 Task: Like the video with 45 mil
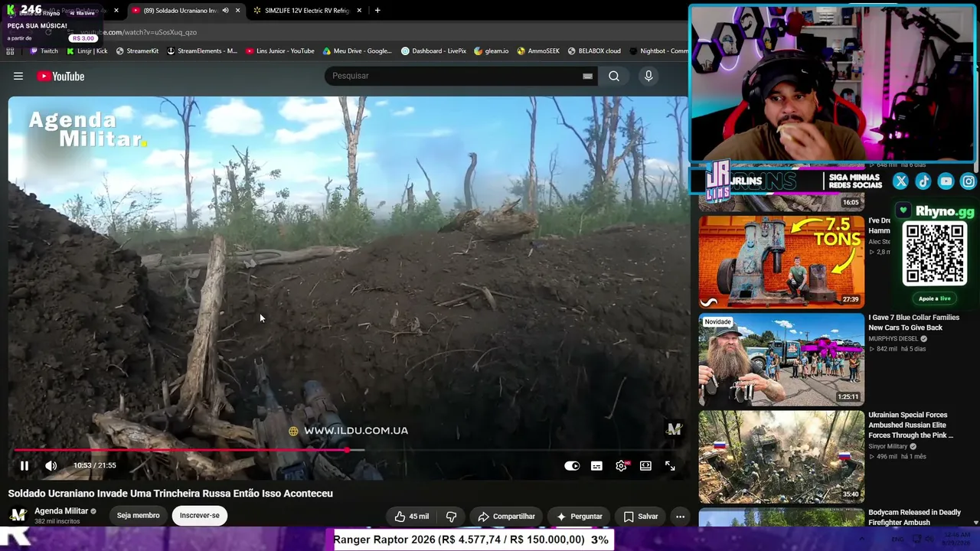click(412, 517)
